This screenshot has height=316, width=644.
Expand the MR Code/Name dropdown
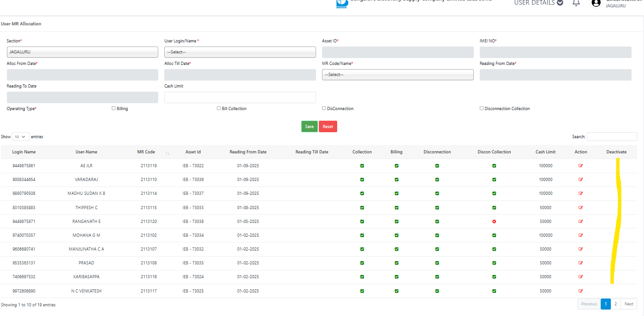click(x=397, y=75)
